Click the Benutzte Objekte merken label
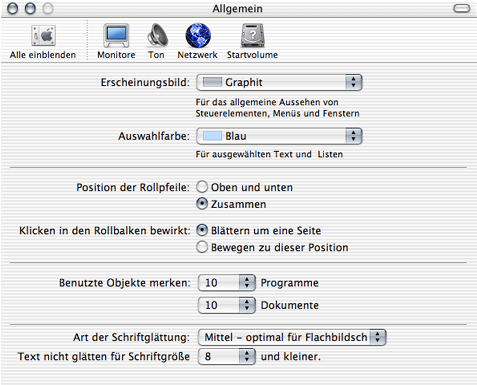Viewport: 477px width, 385px height. (x=125, y=283)
